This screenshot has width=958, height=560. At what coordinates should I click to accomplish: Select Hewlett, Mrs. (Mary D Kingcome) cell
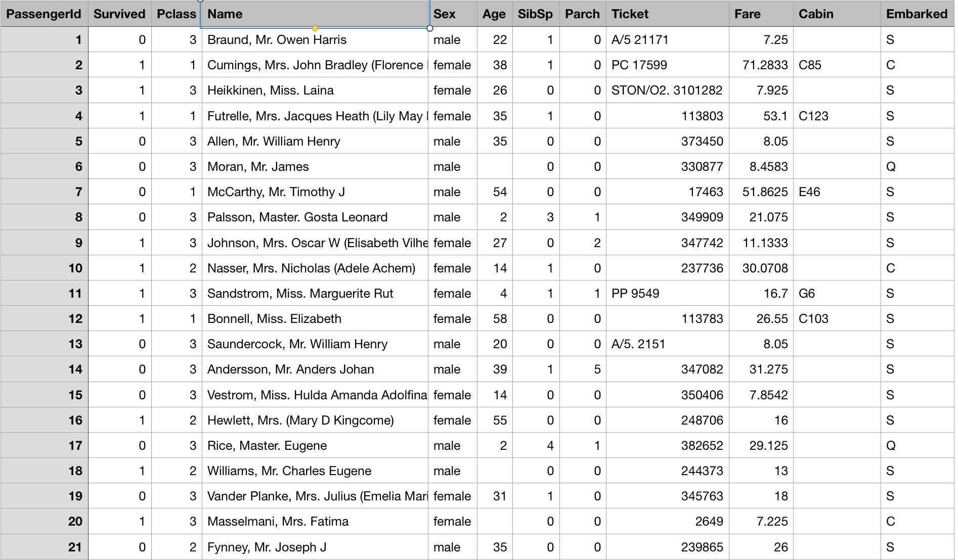pos(315,420)
